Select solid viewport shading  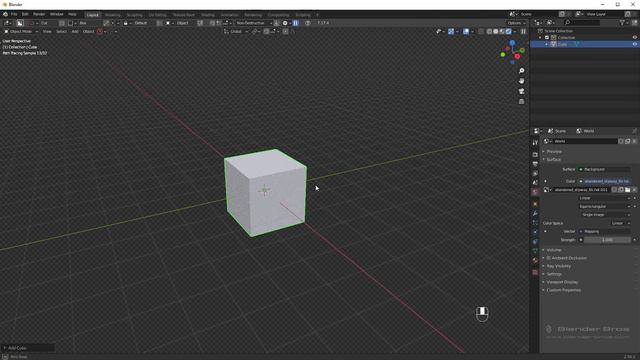click(496, 31)
